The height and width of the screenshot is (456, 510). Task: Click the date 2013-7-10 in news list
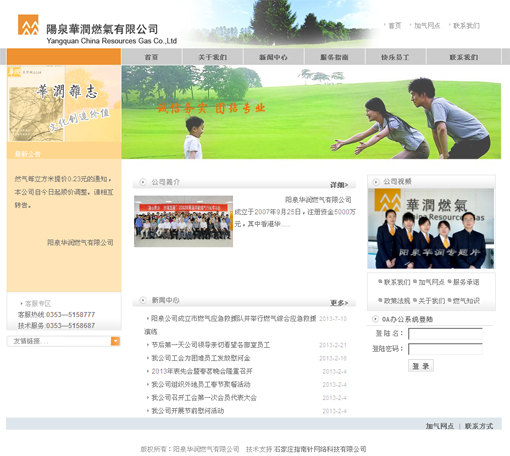[333, 319]
